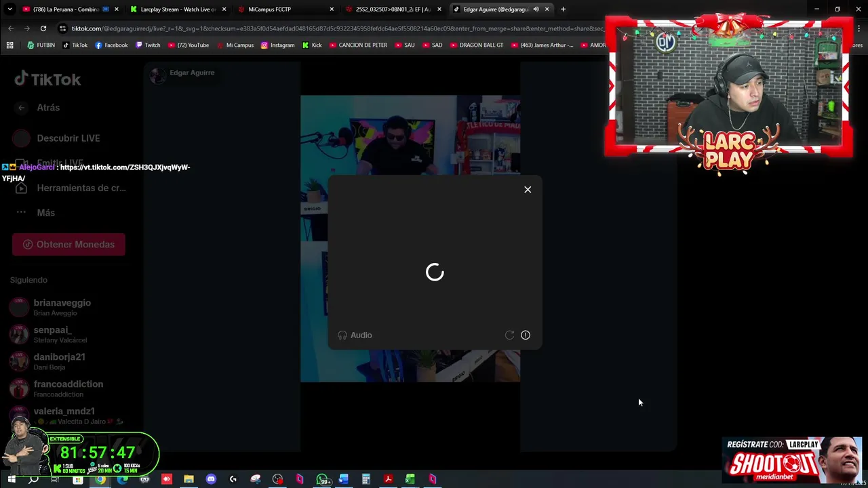This screenshot has height=488, width=868.
Task: Open Kick bookmark
Action: [x=312, y=45]
